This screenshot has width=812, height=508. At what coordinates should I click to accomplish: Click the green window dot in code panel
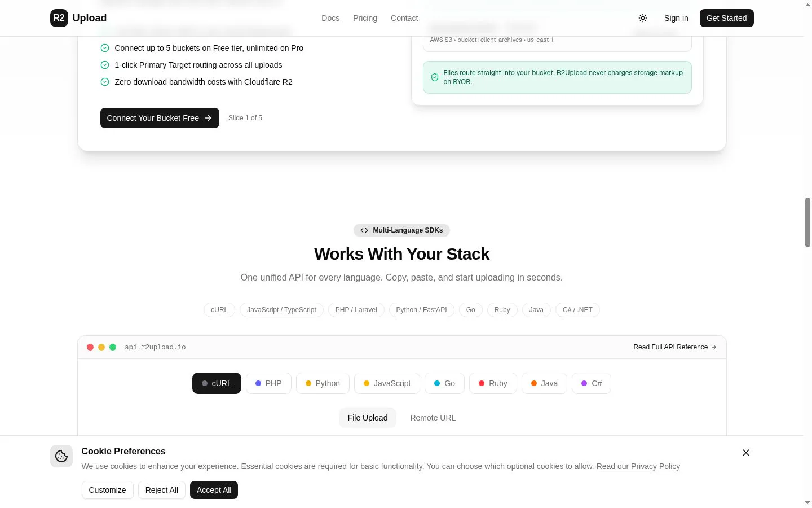click(113, 347)
